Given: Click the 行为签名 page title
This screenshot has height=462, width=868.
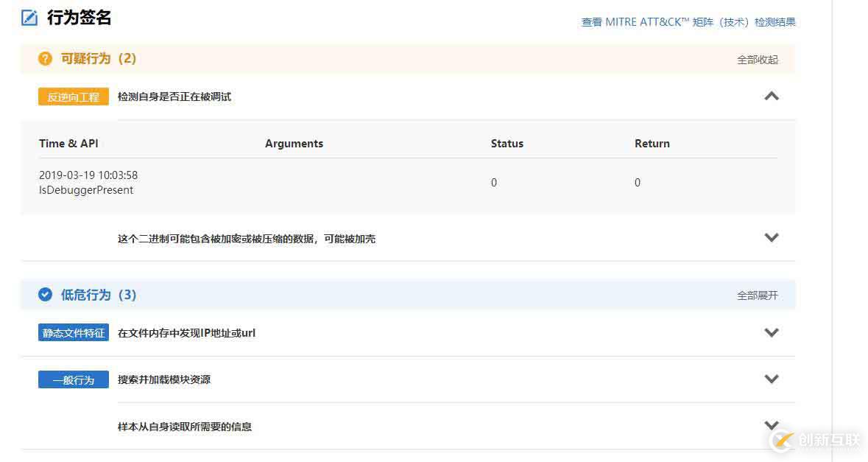Looking at the screenshot, I should click(80, 18).
